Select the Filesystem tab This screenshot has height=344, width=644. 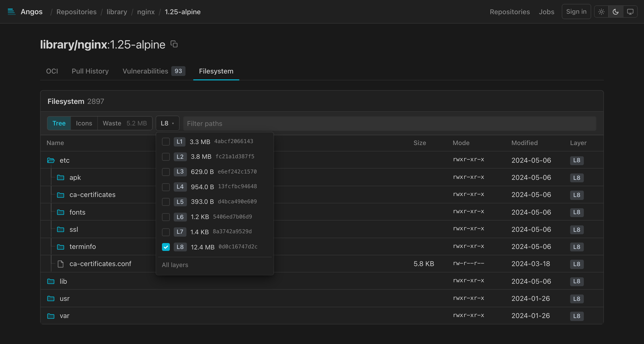coord(216,71)
